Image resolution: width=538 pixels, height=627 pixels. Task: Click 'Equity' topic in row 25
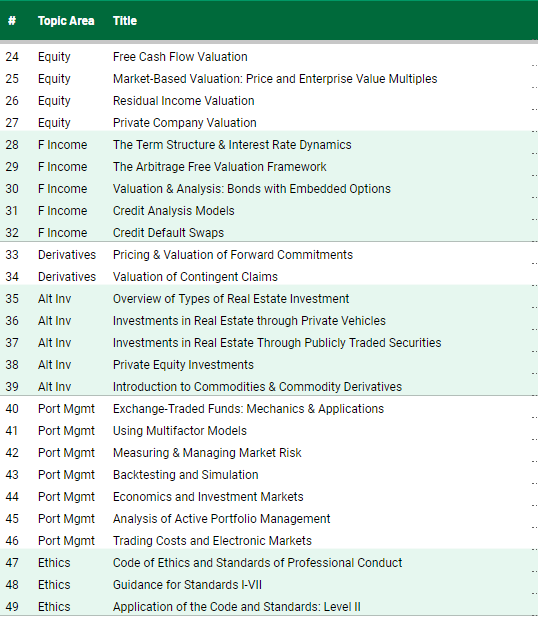(54, 79)
